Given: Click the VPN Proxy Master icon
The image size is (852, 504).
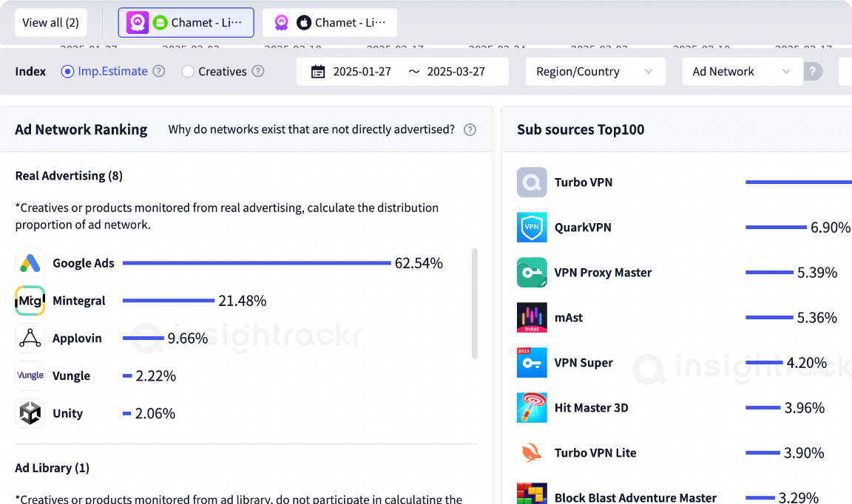Looking at the screenshot, I should (532, 273).
